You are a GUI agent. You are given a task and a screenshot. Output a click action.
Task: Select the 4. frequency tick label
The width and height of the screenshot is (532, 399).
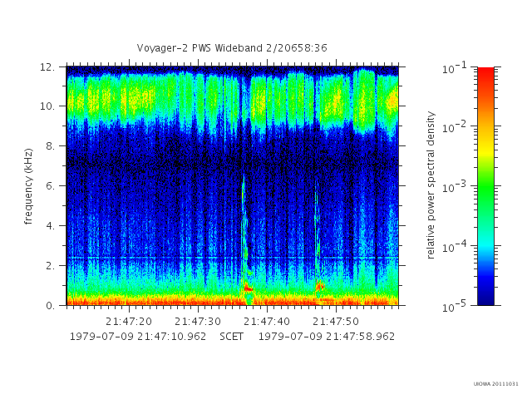pos(50,225)
